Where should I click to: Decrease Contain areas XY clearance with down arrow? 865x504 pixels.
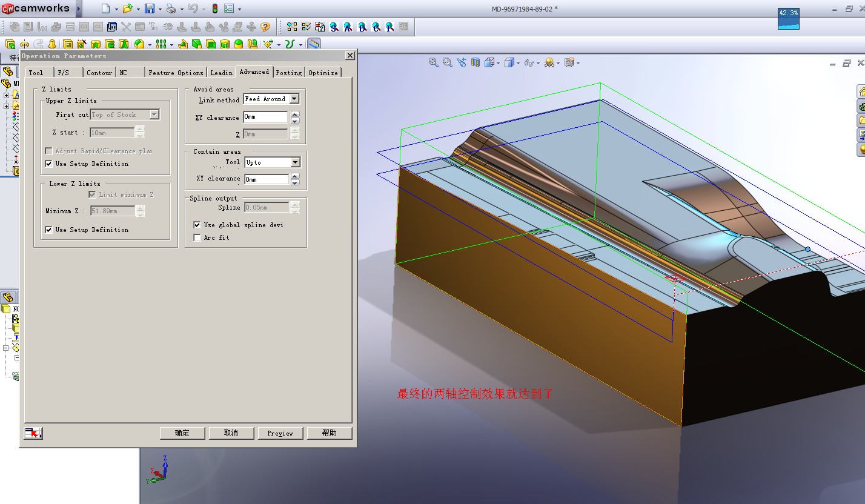click(295, 182)
